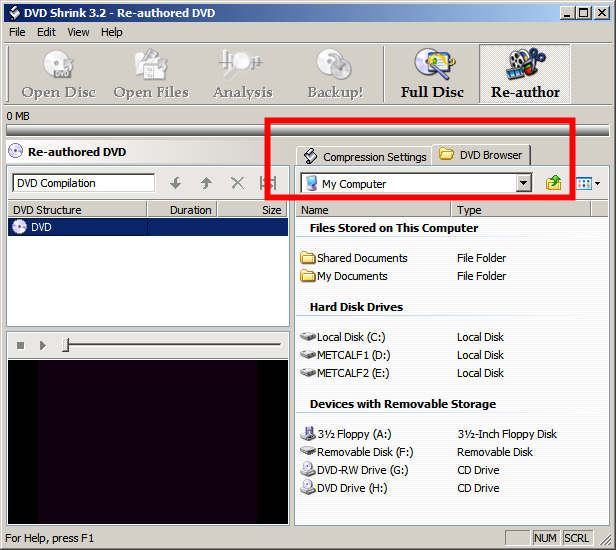616x550 pixels.
Task: Select METCALF1 (D:) drive
Action: 345,355
